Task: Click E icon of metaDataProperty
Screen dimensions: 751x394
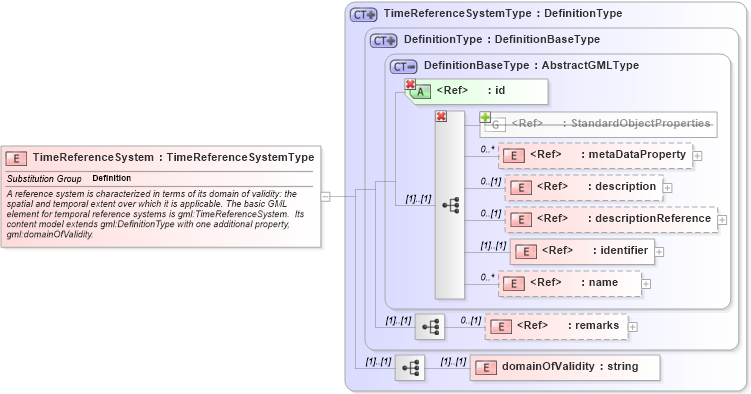Action: pos(514,156)
